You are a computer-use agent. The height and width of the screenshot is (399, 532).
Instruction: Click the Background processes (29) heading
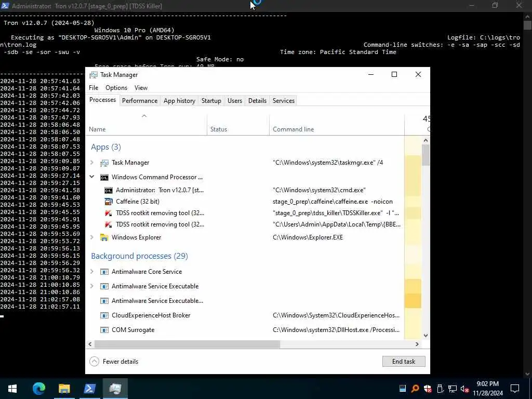tap(139, 256)
